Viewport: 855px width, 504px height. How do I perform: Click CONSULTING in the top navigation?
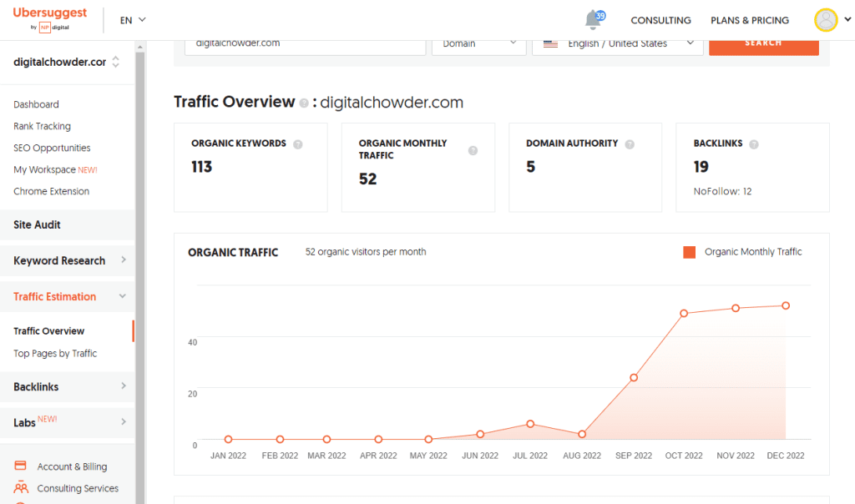pyautogui.click(x=661, y=20)
